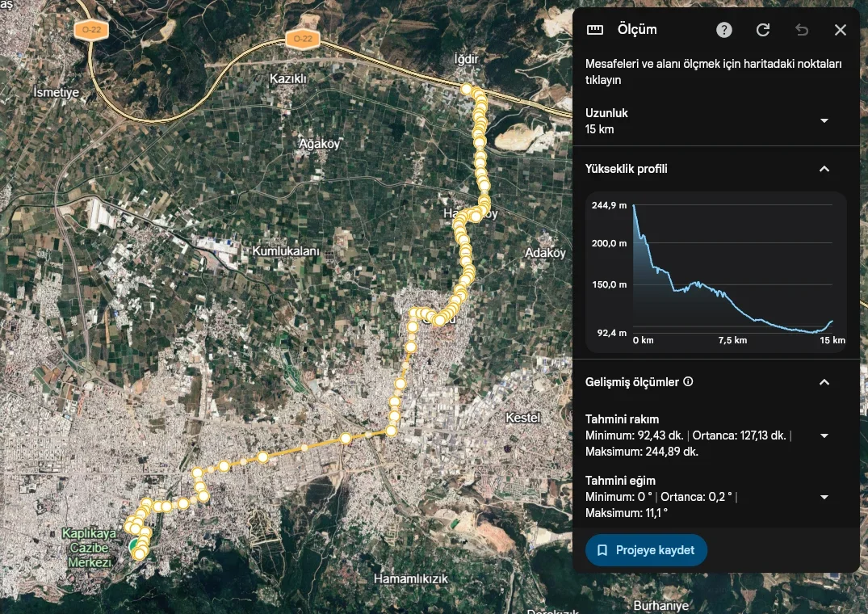
Task: Click the İsmetiye map label
Action: pos(56,92)
